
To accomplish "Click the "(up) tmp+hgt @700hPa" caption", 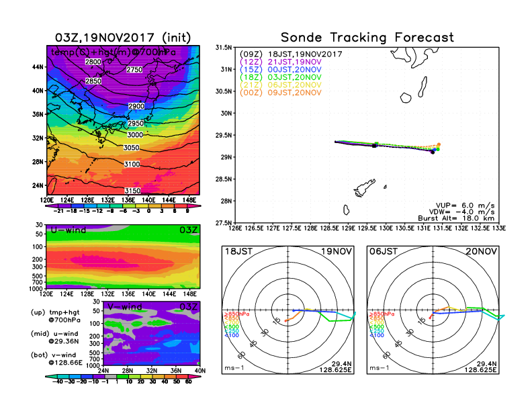I will 55,316.
